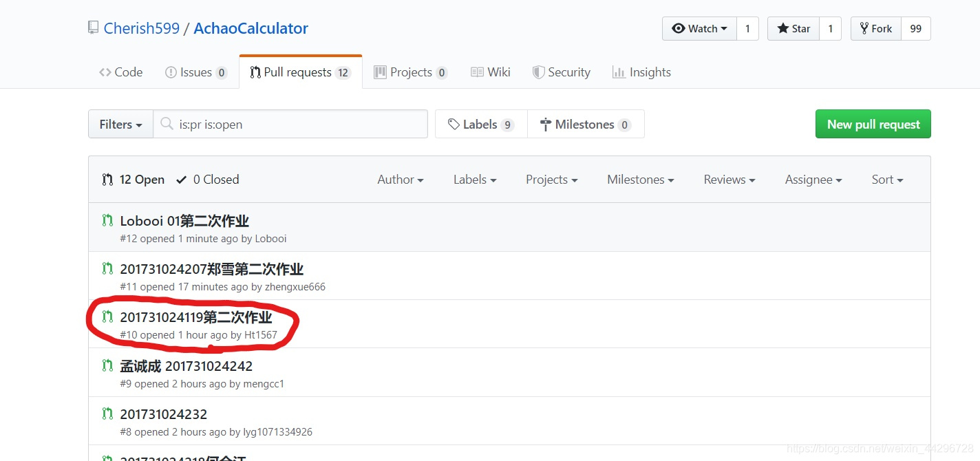Switch to the Issues tab
This screenshot has height=461, width=980.
[196, 72]
